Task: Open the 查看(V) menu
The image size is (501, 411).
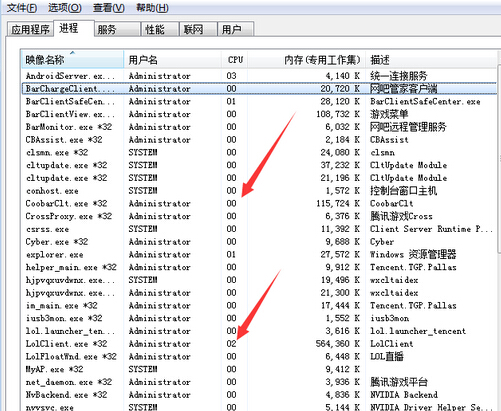Action: coord(109,7)
